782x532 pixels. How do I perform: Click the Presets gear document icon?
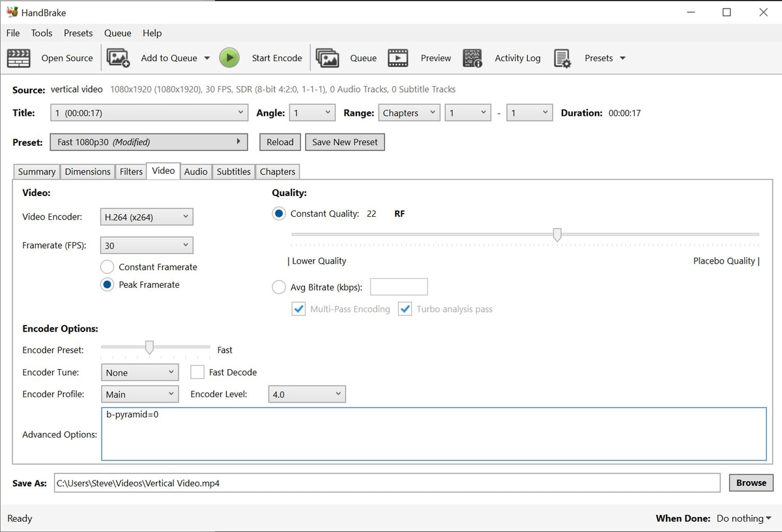pyautogui.click(x=562, y=58)
